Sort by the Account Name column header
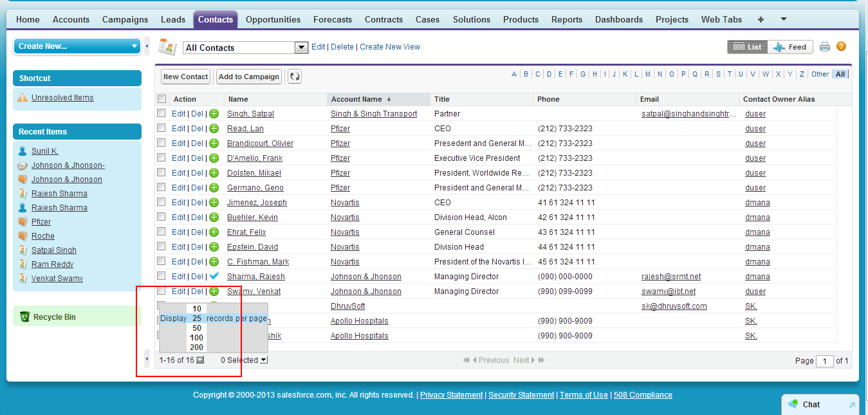The width and height of the screenshot is (868, 415). (x=379, y=99)
